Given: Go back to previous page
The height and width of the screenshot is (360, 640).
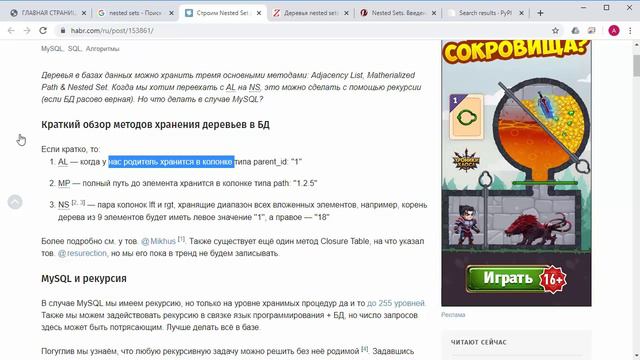Looking at the screenshot, I should 11,31.
